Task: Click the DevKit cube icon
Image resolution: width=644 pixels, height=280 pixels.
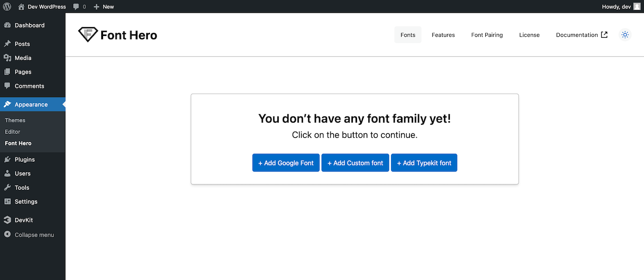Action: coord(7,220)
